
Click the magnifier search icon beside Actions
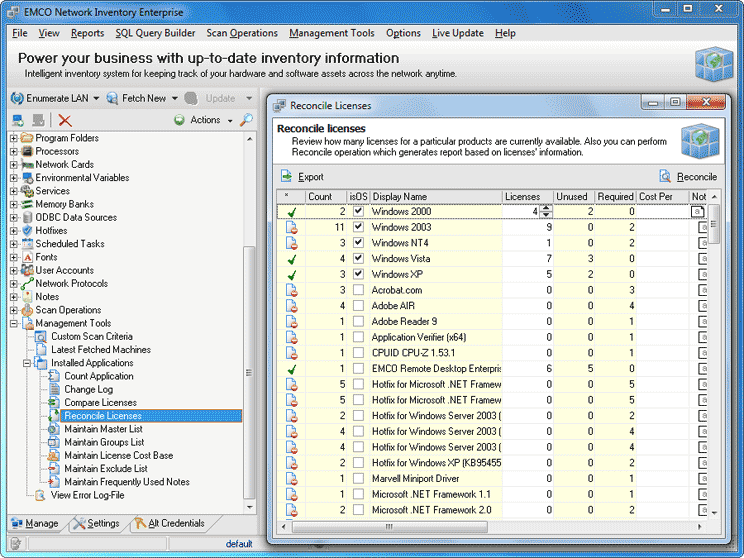pyautogui.click(x=246, y=120)
